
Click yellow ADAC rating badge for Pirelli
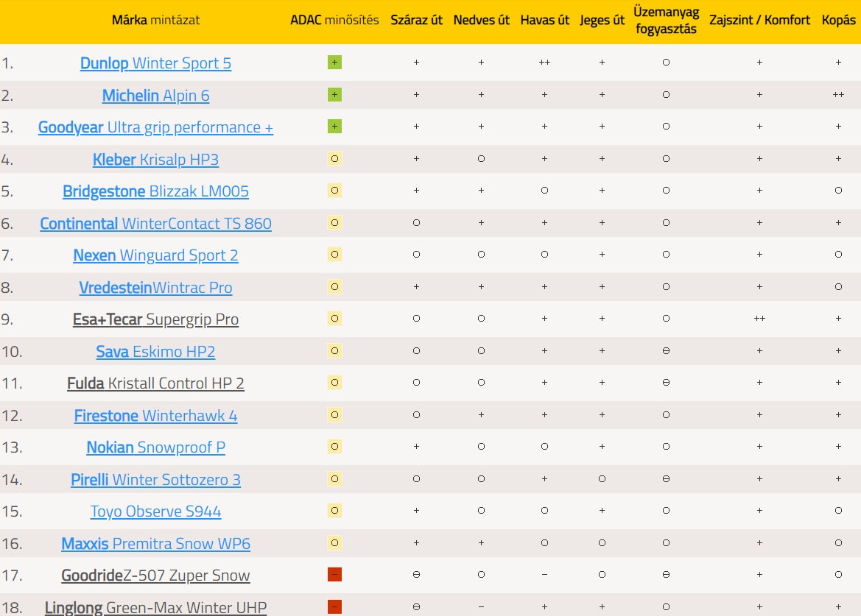(x=334, y=479)
